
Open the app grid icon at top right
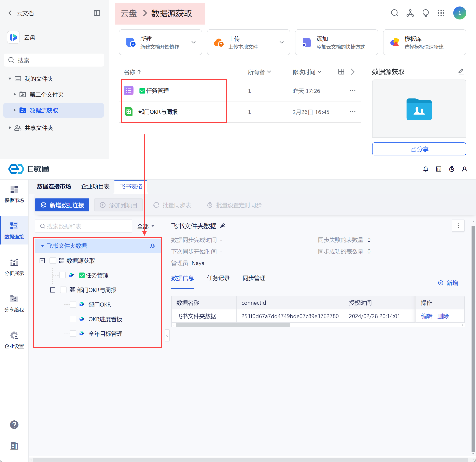coord(441,13)
